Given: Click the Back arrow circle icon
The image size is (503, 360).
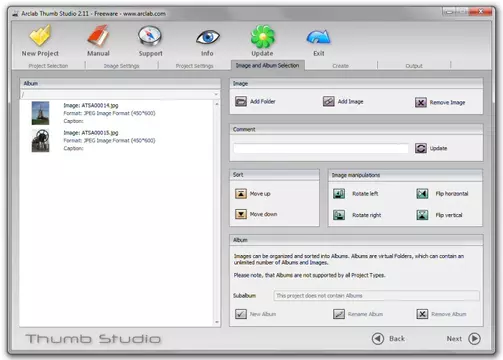Looking at the screenshot, I should [x=378, y=339].
